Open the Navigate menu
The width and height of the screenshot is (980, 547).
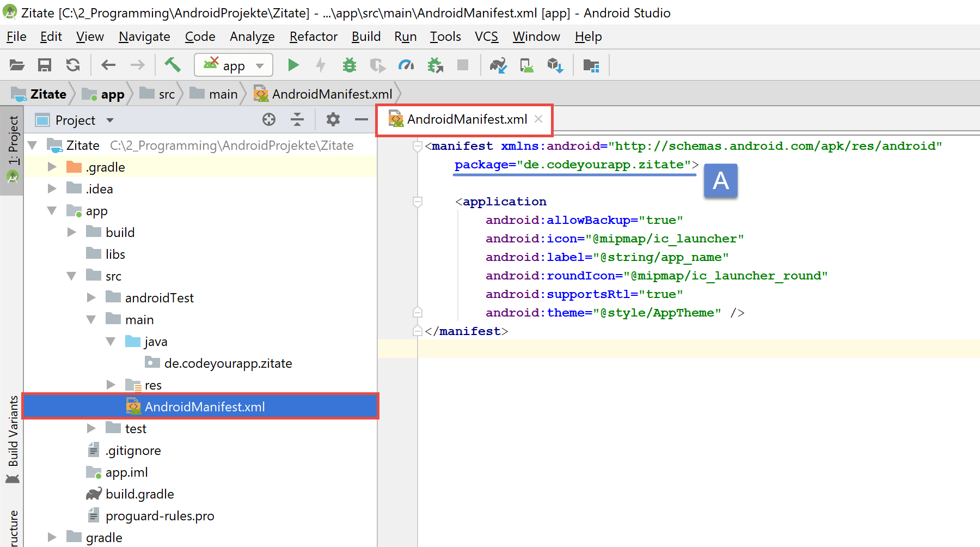coord(144,37)
